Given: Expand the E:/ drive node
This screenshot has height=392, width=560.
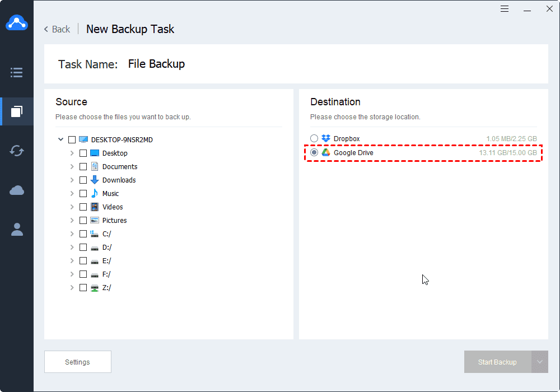Looking at the screenshot, I should click(x=72, y=260).
